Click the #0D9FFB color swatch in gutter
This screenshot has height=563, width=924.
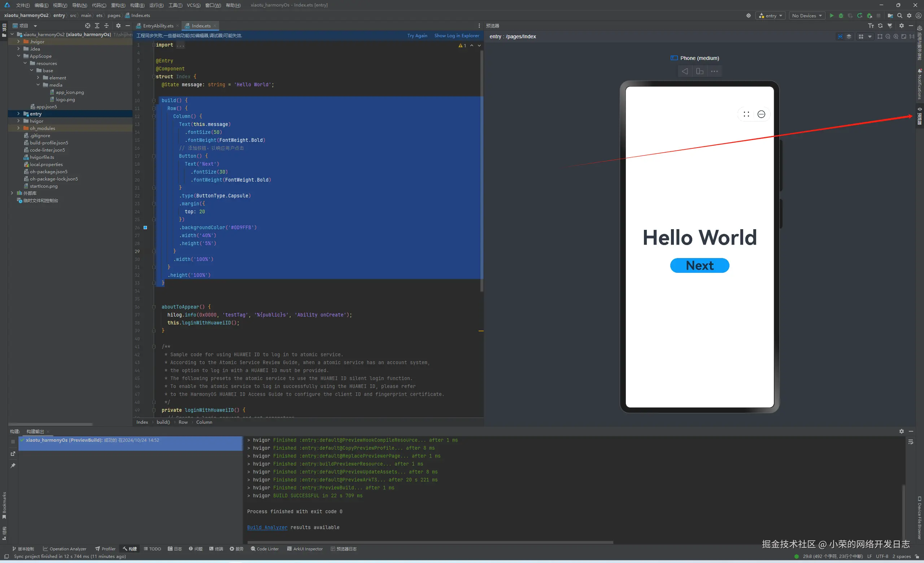(x=145, y=227)
